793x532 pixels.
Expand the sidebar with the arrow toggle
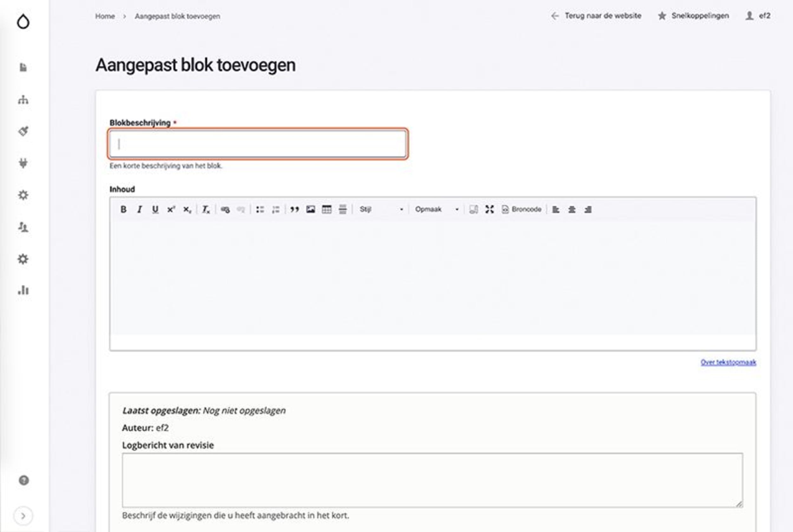point(23,516)
